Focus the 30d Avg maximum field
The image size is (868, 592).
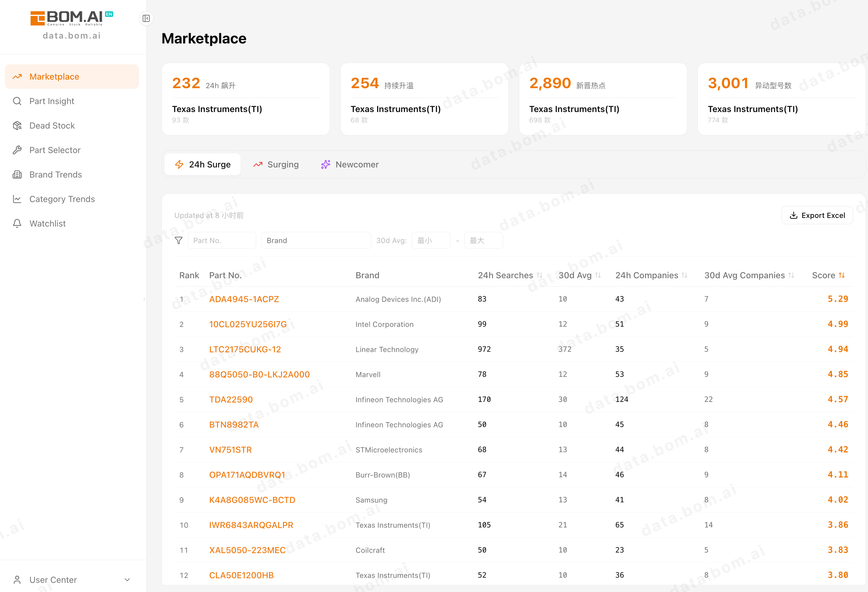(x=484, y=240)
